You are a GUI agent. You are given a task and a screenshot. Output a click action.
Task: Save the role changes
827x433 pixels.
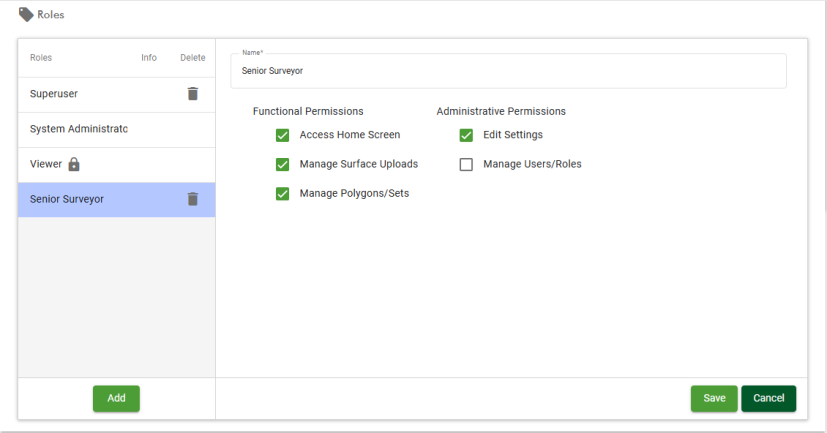click(714, 398)
